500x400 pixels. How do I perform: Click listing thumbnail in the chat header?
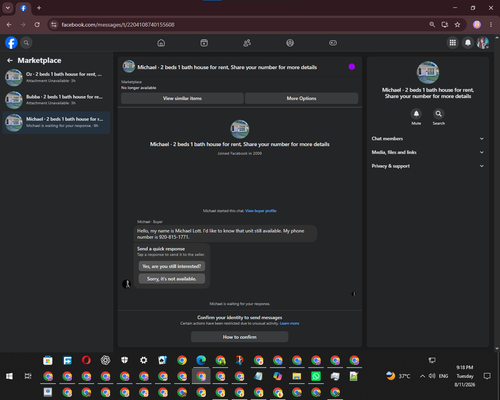[129, 67]
